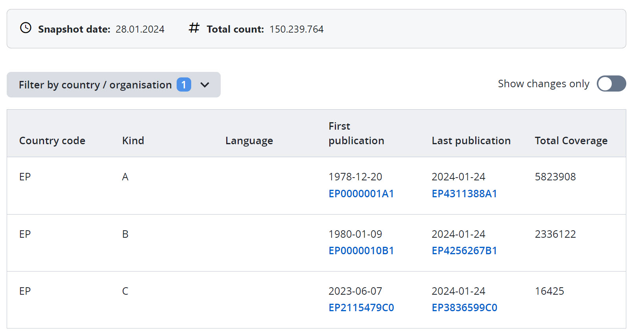Viewport: 644px width, 334px height.
Task: Select the total coverage value 5823908
Action: (555, 177)
